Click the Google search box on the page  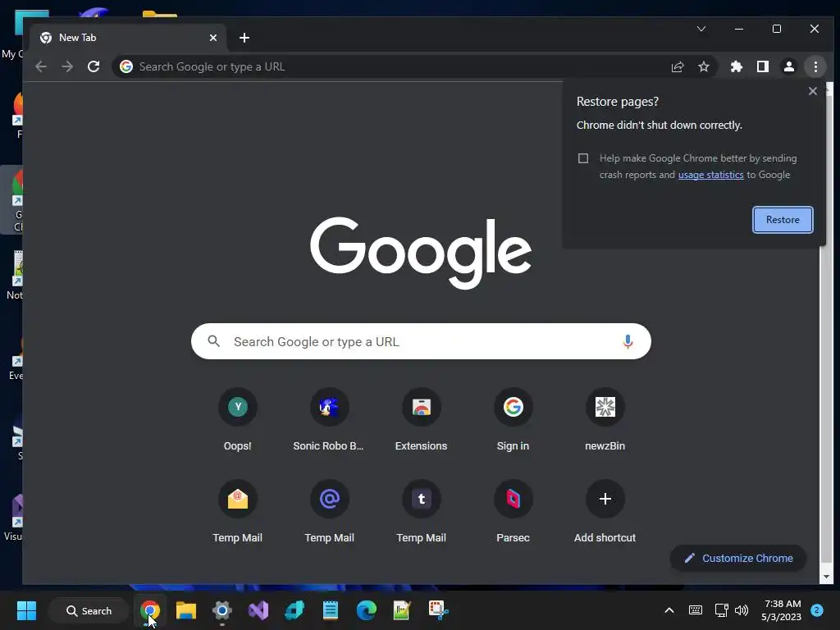pyautogui.click(x=421, y=341)
